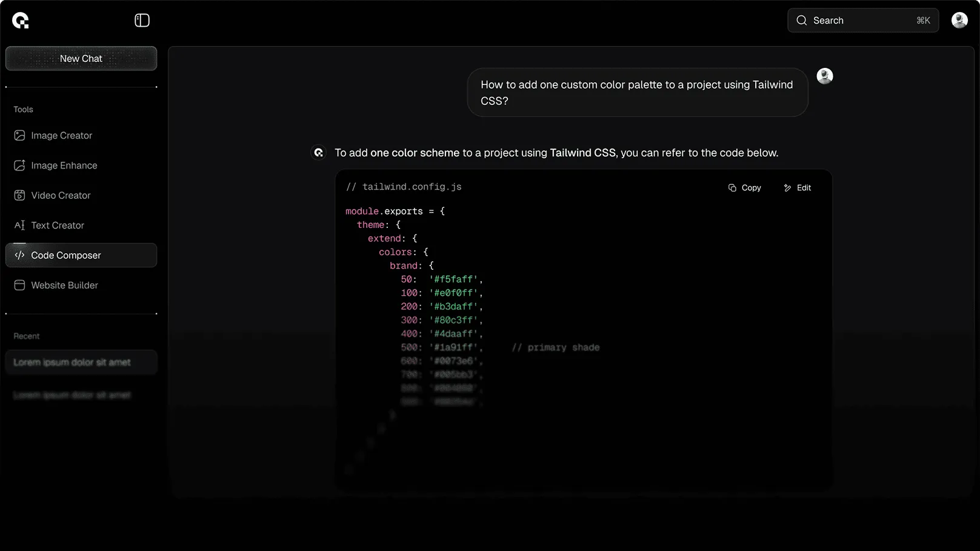Open the Image Enhance tool
Image resolution: width=980 pixels, height=551 pixels.
(64, 165)
